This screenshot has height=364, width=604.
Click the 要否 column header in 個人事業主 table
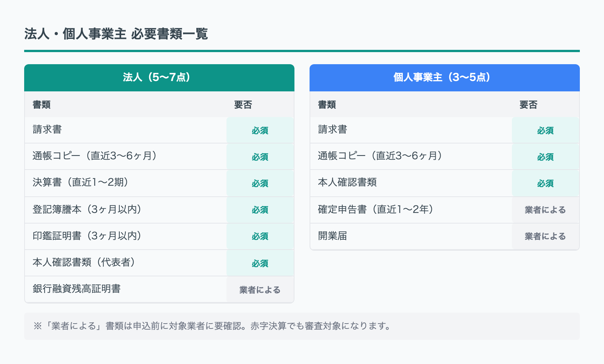coord(528,105)
